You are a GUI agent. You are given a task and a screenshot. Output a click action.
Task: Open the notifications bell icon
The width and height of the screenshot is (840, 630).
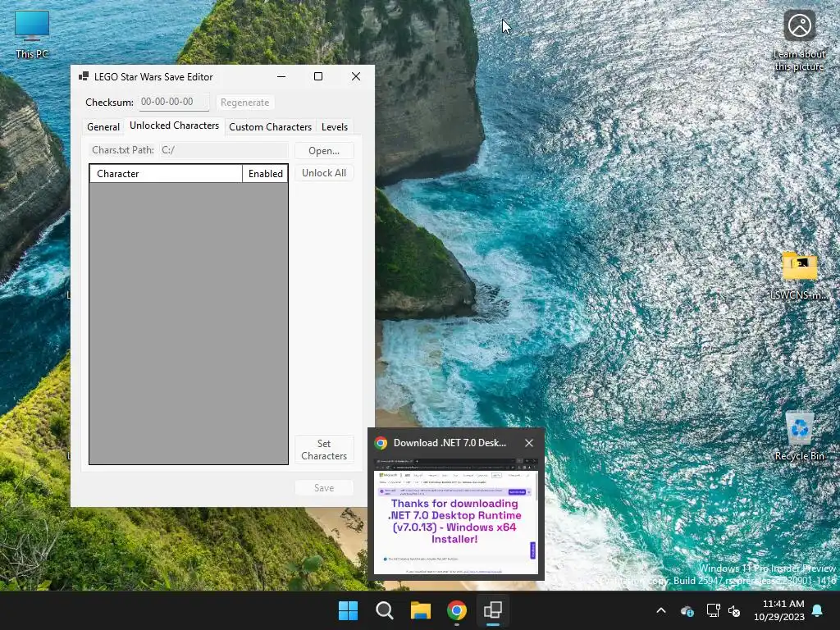click(818, 610)
